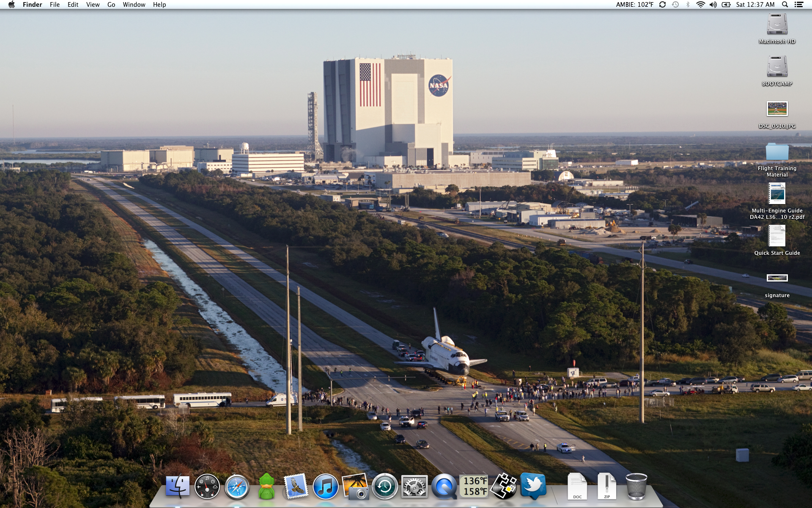Open the View menu

[x=93, y=5]
